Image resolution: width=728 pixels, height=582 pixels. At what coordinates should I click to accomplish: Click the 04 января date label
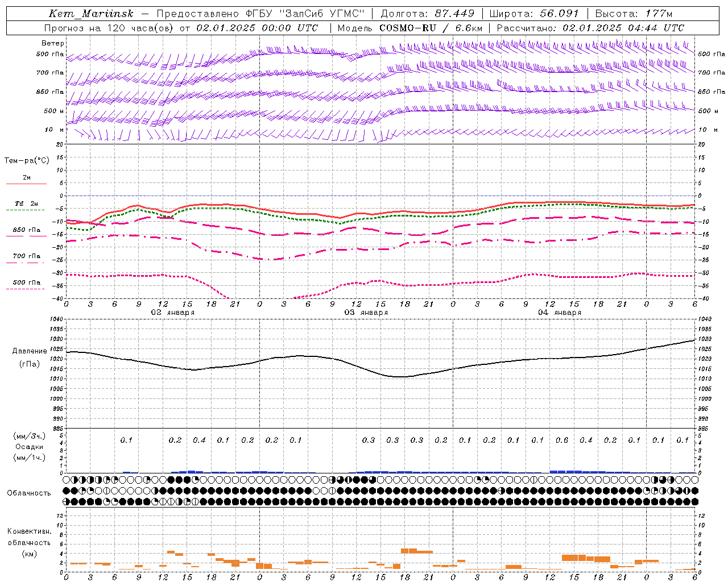559,312
